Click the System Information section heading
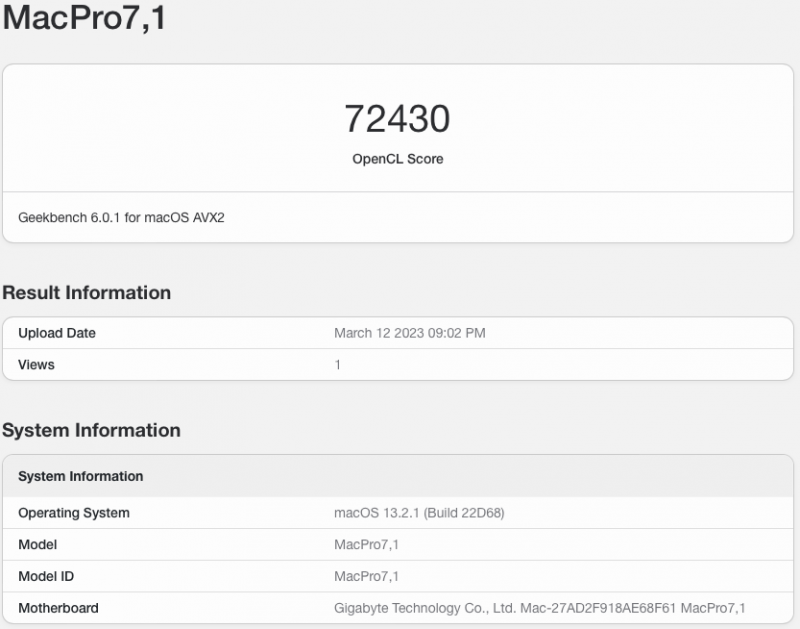 tap(94, 430)
